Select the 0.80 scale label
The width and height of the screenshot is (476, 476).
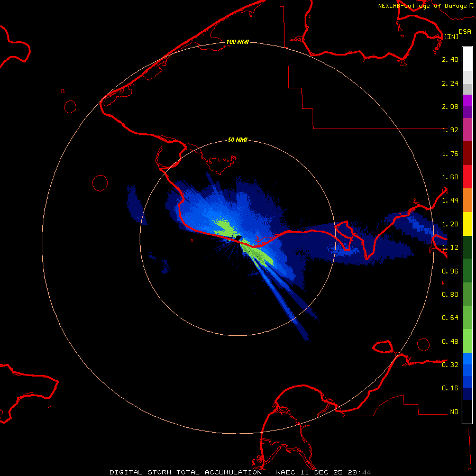(450, 295)
